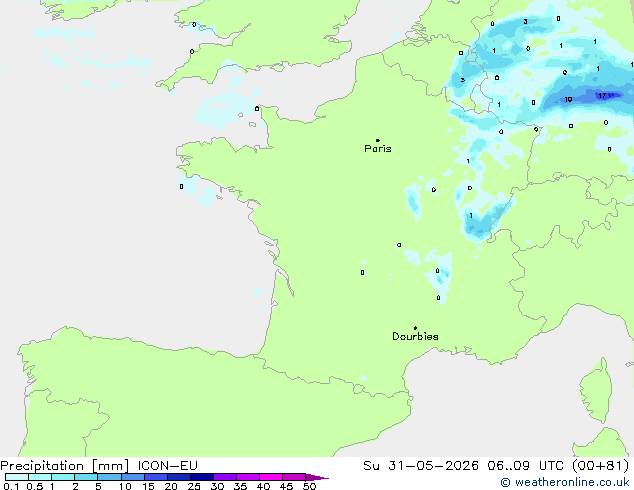Click the Dourbies city label
Screen dimensions: 634x490
click(x=415, y=336)
